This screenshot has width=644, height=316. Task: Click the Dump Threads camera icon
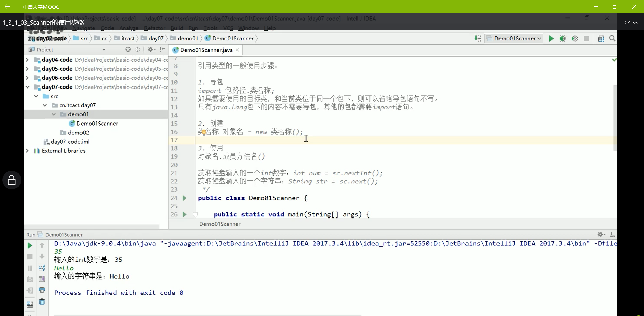pyautogui.click(x=30, y=279)
